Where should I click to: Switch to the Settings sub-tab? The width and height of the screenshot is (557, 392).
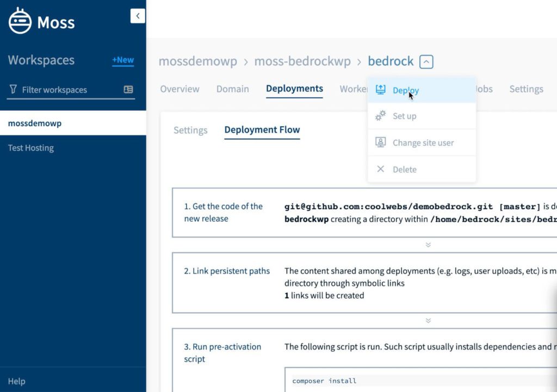point(190,130)
